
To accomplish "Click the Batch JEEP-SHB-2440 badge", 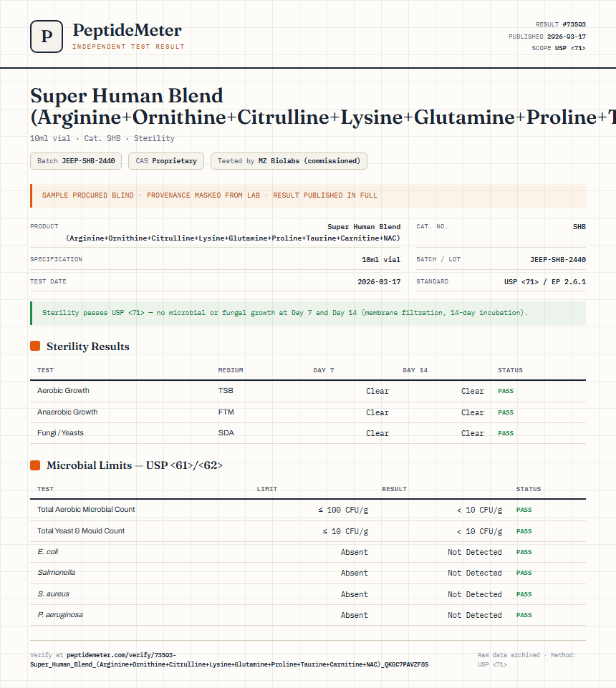I will click(76, 161).
